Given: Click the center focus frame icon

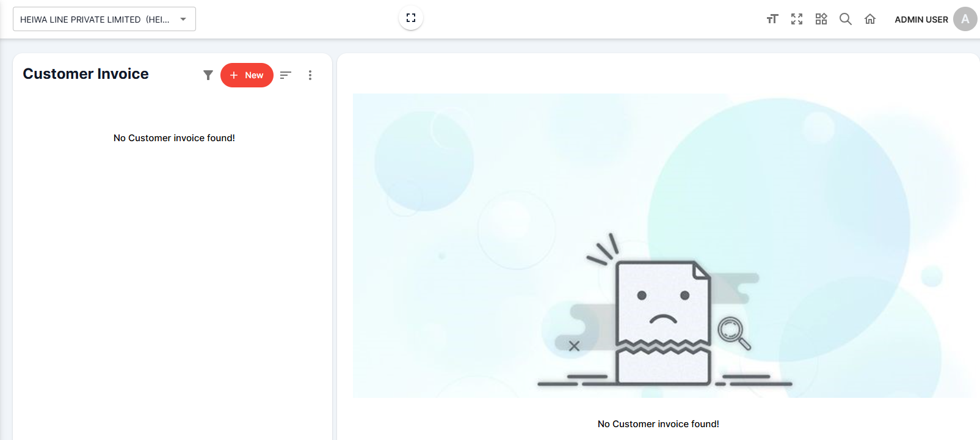Looking at the screenshot, I should [411, 18].
